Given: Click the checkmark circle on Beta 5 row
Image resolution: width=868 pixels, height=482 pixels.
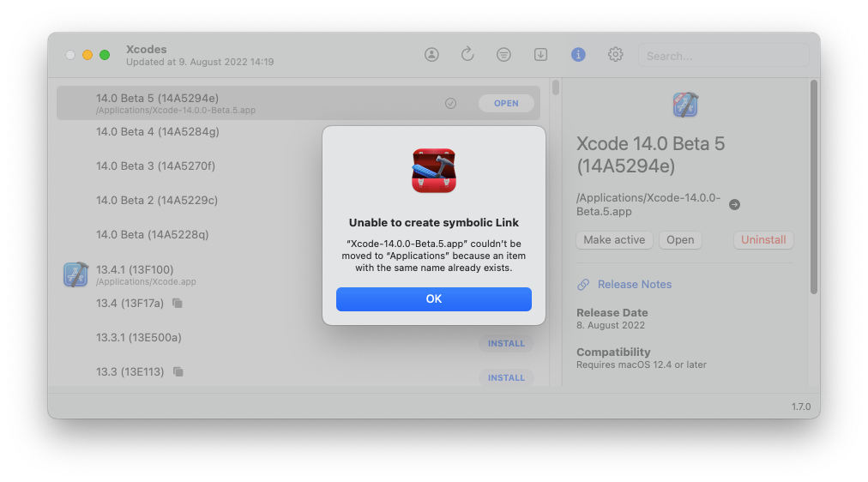Looking at the screenshot, I should pyautogui.click(x=450, y=104).
